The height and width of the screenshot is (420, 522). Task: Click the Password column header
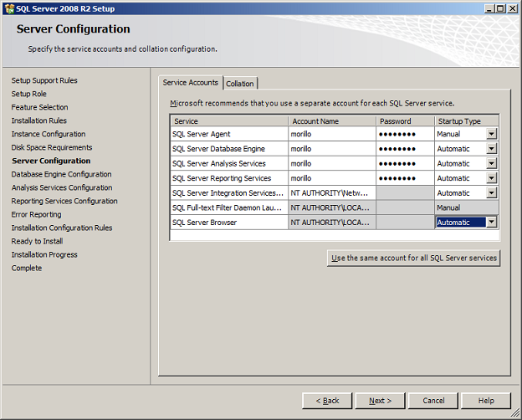[x=405, y=121]
